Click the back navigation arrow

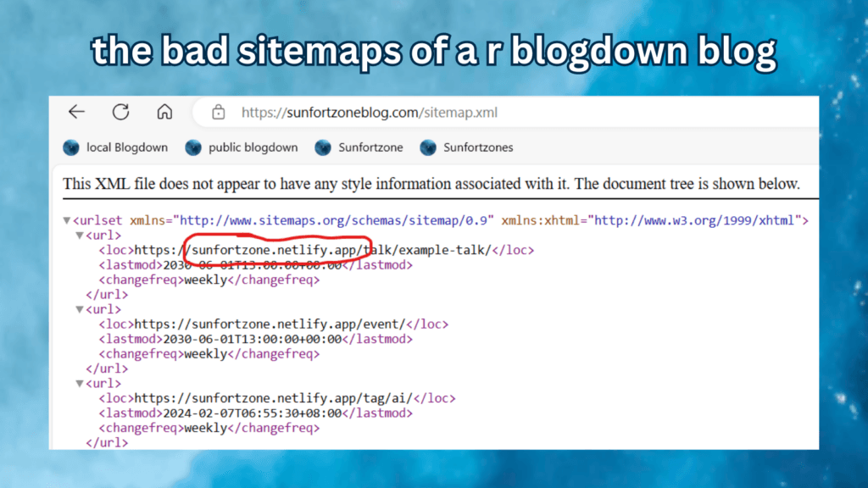pyautogui.click(x=76, y=111)
